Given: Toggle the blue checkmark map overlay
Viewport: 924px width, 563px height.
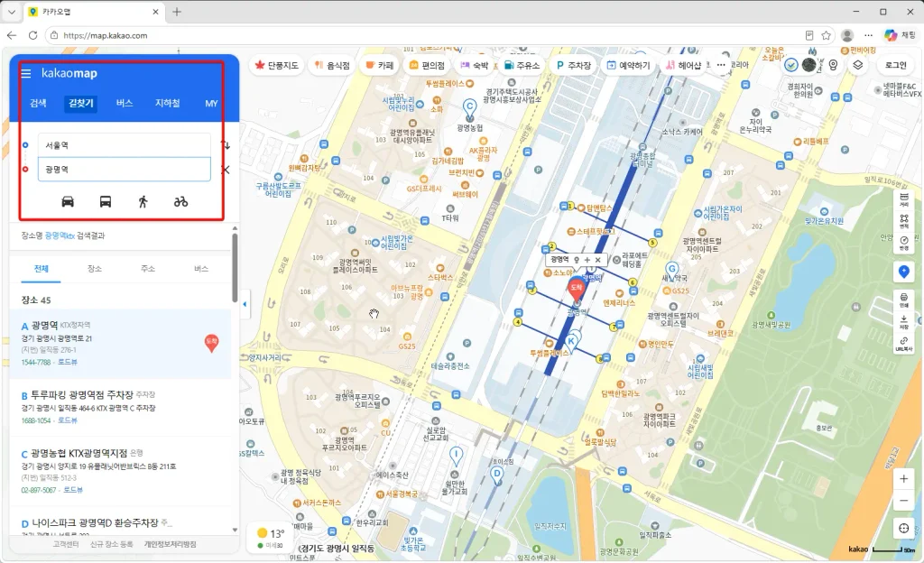Looking at the screenshot, I should click(x=791, y=65).
